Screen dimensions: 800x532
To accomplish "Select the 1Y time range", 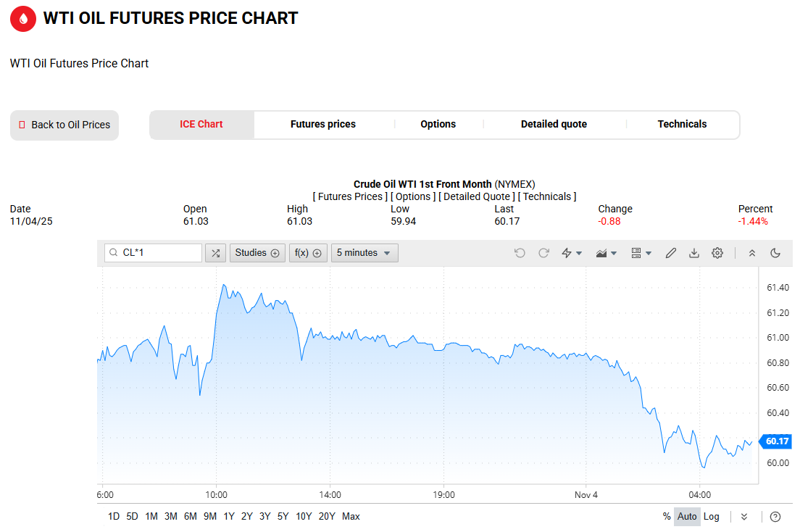I will point(229,517).
